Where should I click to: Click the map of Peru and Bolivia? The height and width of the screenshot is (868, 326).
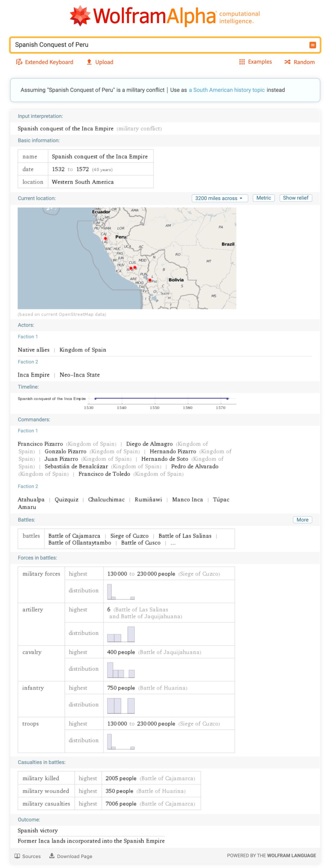tap(127, 258)
